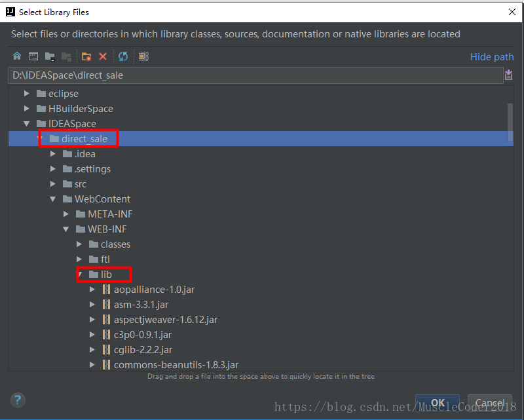Click the desktop directory toolbar icon
Viewport: 524px width, 420px height.
coord(33,56)
